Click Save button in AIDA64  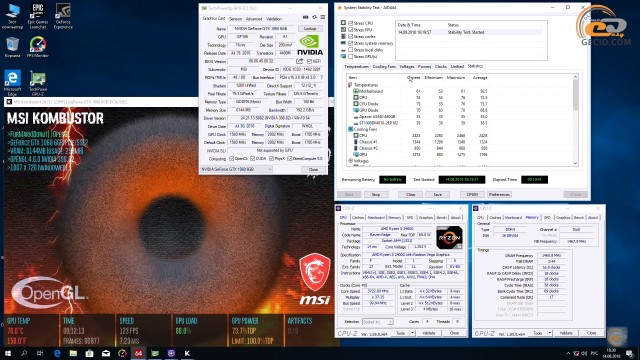[x=438, y=194]
